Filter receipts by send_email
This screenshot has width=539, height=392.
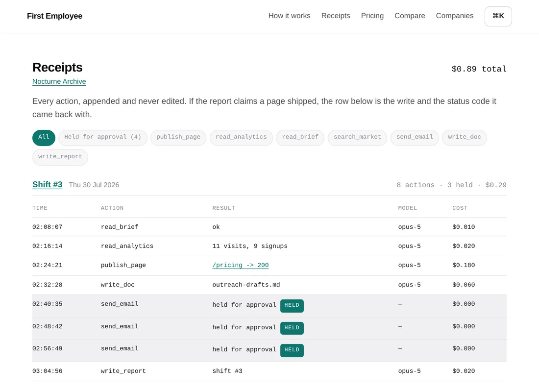click(x=415, y=138)
